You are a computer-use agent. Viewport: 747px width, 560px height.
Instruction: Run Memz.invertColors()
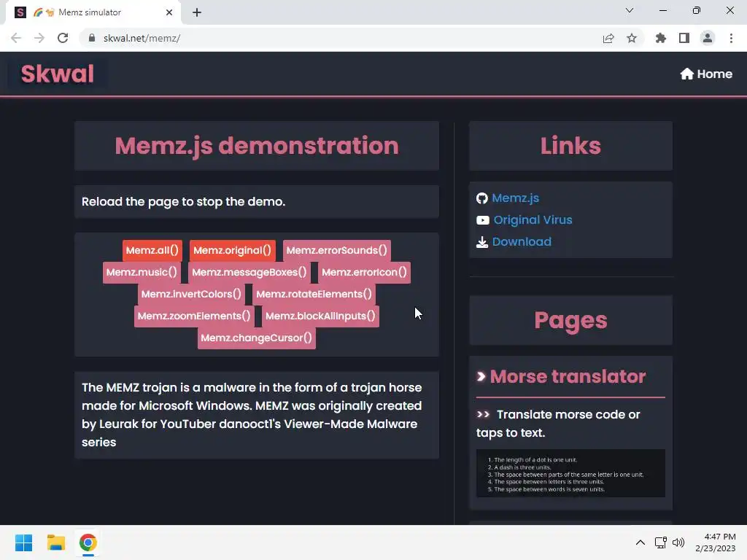[x=191, y=295]
